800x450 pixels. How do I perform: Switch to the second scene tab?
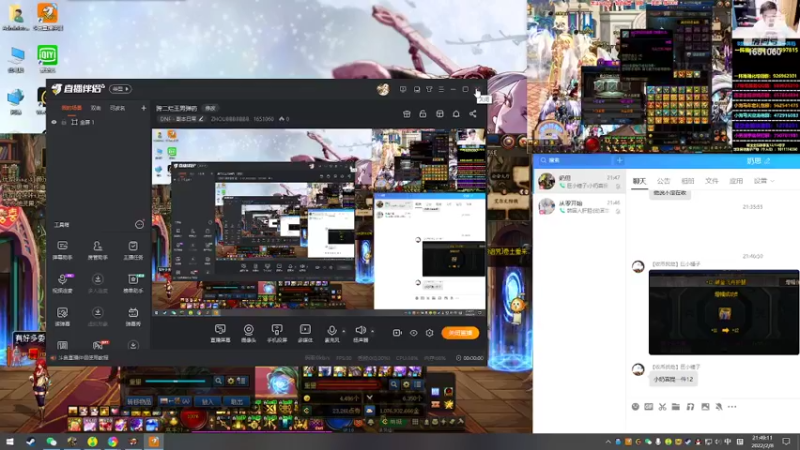pyautogui.click(x=96, y=108)
